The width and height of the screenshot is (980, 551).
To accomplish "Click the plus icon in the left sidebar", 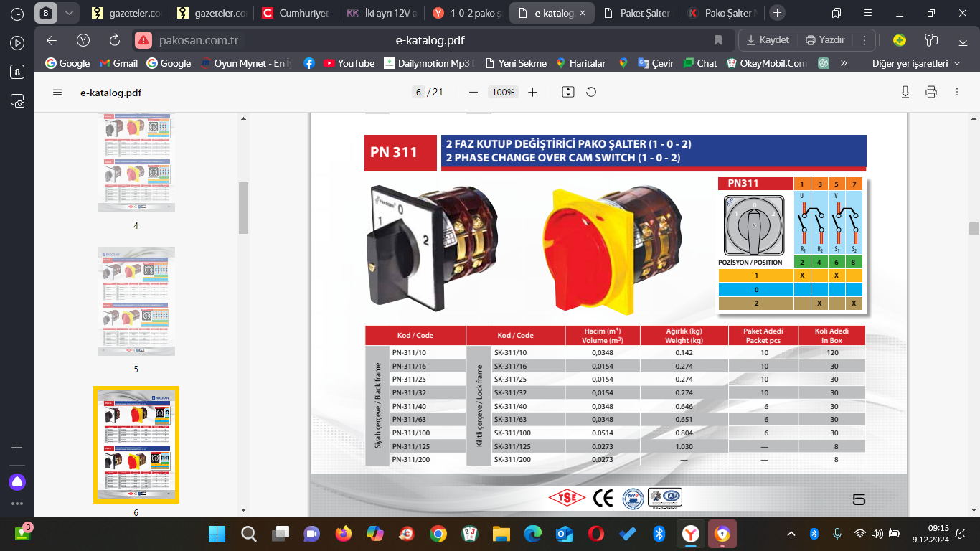I will pos(17,447).
